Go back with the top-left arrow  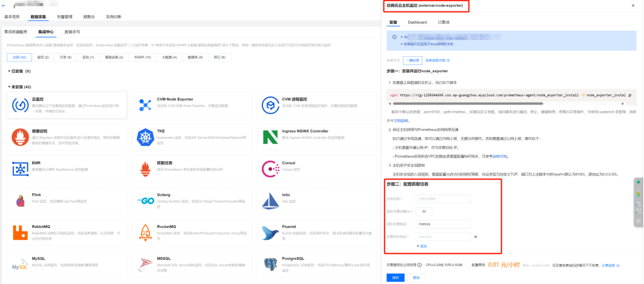click(4, 6)
